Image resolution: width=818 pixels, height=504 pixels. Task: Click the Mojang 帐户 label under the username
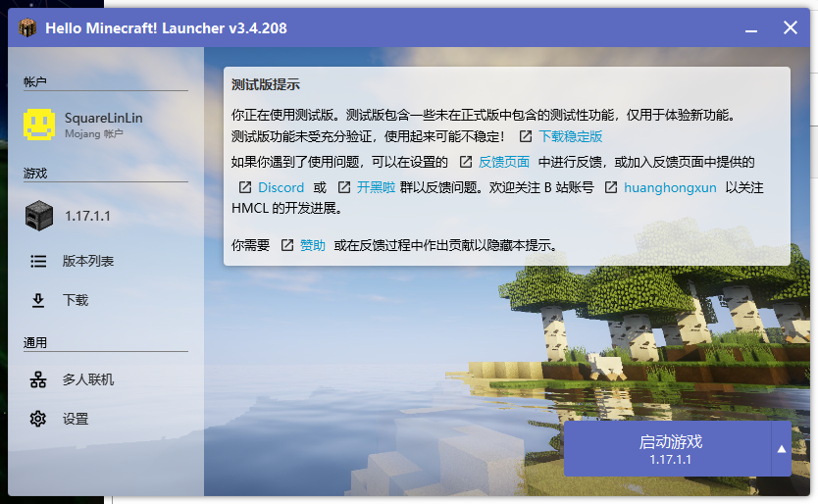coord(94,134)
